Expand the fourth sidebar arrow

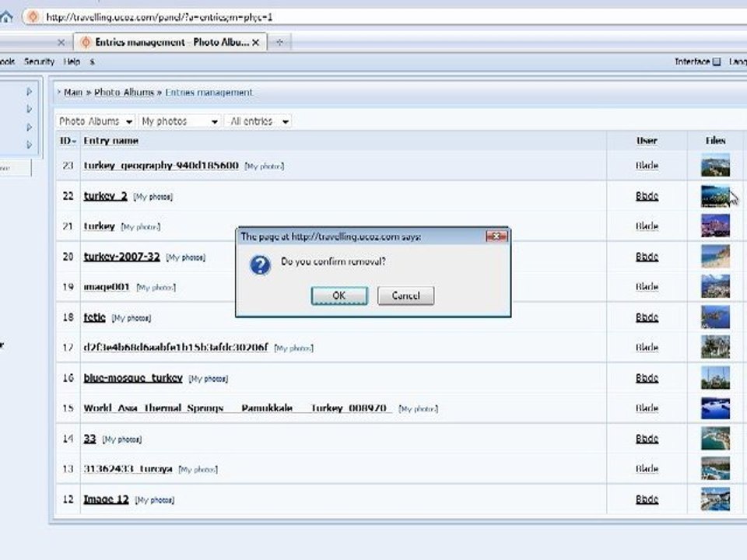(x=29, y=145)
